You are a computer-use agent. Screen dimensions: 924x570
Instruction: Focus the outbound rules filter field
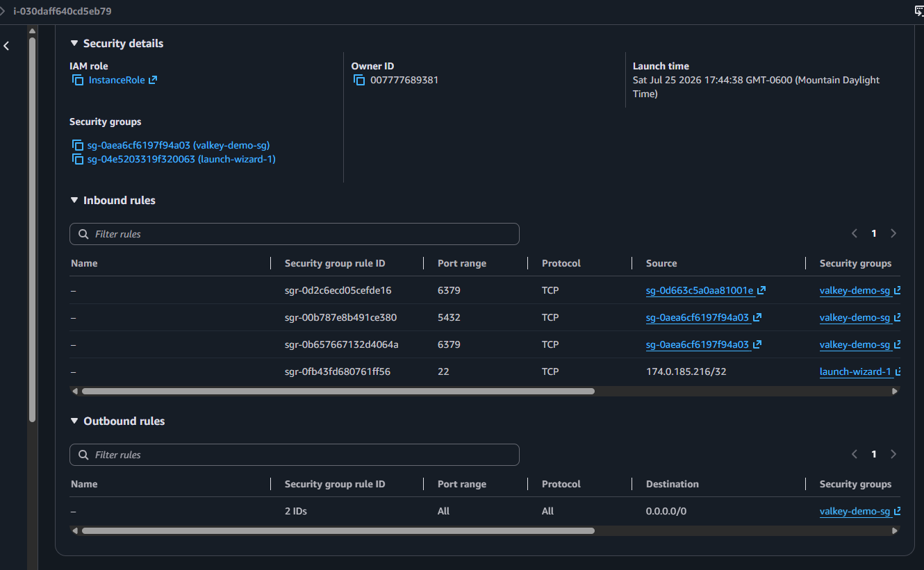point(295,455)
